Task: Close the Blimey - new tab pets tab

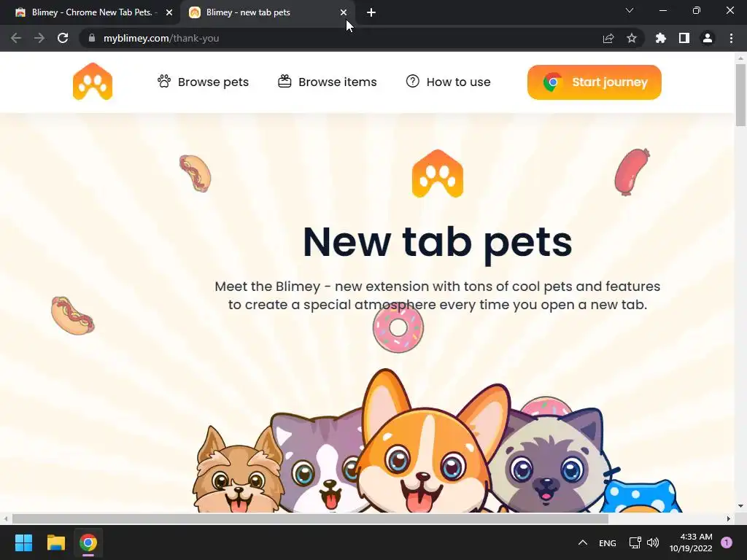Action: (x=344, y=12)
